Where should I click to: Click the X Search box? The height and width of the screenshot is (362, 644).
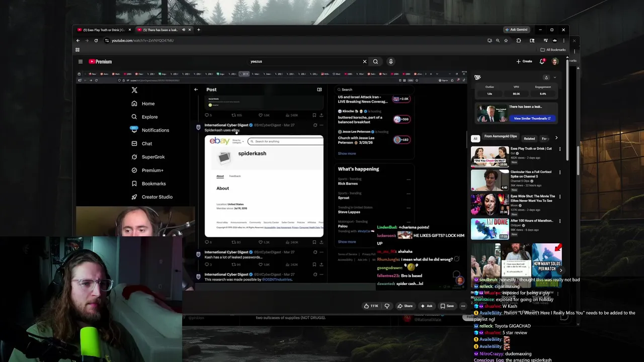[x=375, y=89]
